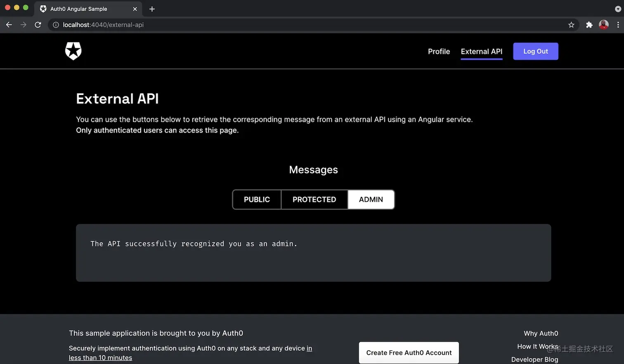Click the site info icon in address bar
624x364 pixels.
click(55, 25)
